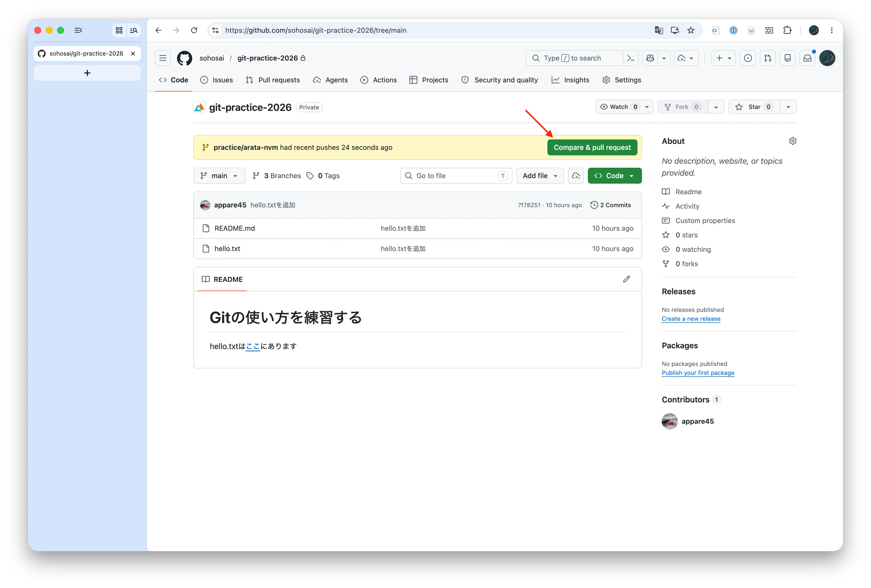
Task: Open the pull requests icon in header
Action: point(768,58)
